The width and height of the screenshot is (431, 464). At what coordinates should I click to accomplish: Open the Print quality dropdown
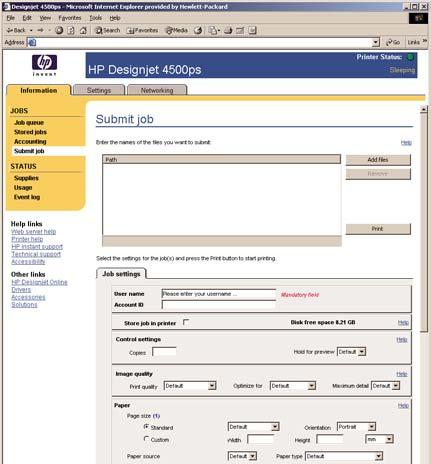(190, 386)
